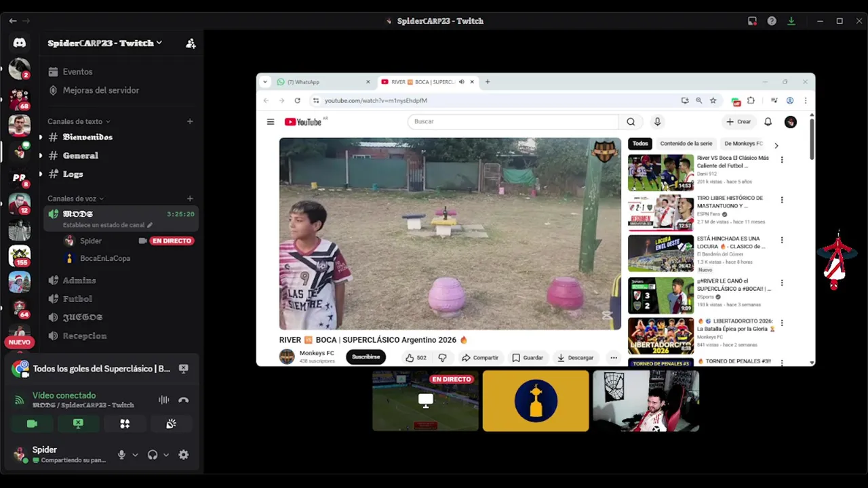Reload the page in shared browser
The height and width of the screenshot is (488, 868).
[297, 100]
